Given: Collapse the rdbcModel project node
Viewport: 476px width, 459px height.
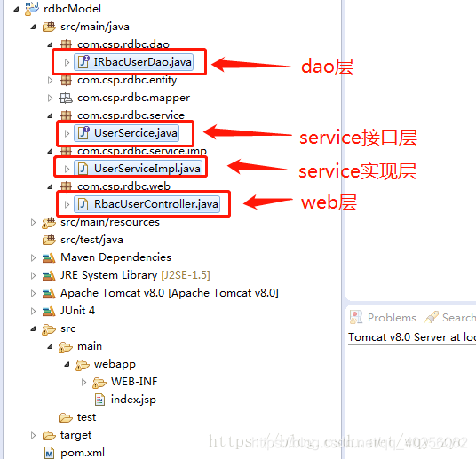Looking at the screenshot, I should [16, 10].
